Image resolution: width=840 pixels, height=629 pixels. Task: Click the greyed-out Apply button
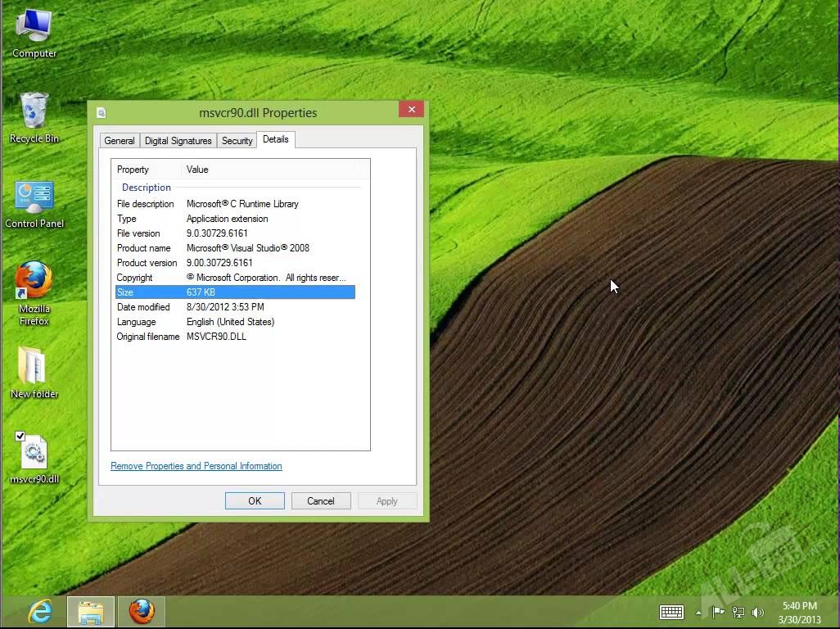pyautogui.click(x=386, y=501)
